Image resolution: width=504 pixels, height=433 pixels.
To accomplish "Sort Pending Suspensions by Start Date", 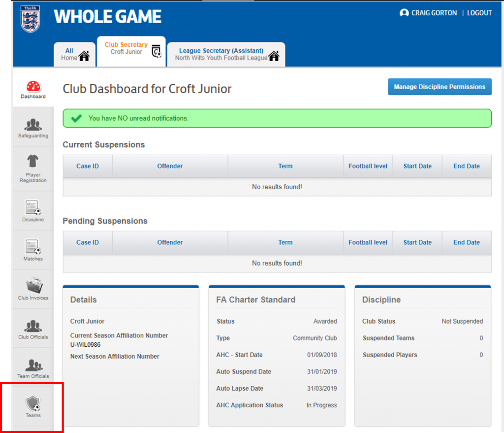I will click(417, 242).
